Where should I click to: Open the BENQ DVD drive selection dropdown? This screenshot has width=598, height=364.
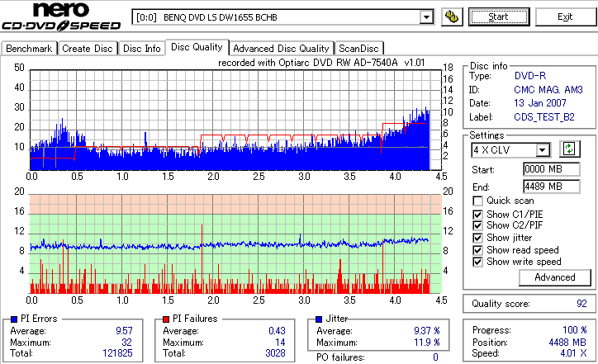click(426, 17)
